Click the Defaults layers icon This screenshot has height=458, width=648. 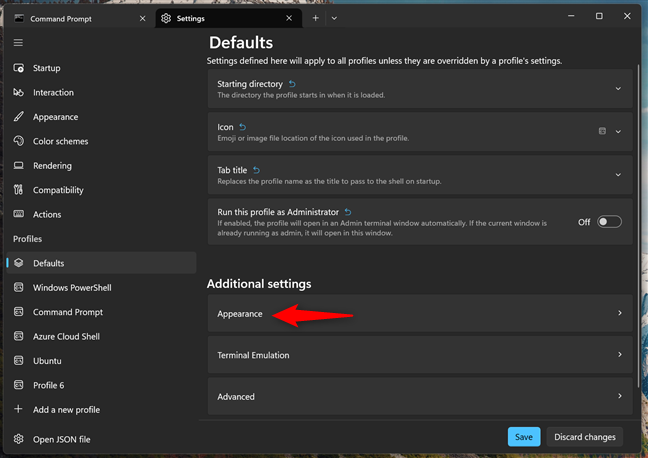pyautogui.click(x=19, y=263)
